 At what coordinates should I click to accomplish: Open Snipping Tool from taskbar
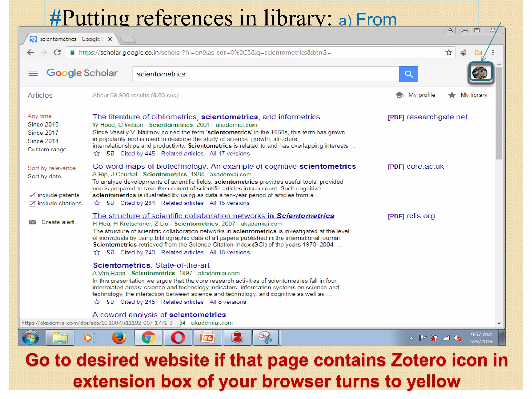point(265,338)
